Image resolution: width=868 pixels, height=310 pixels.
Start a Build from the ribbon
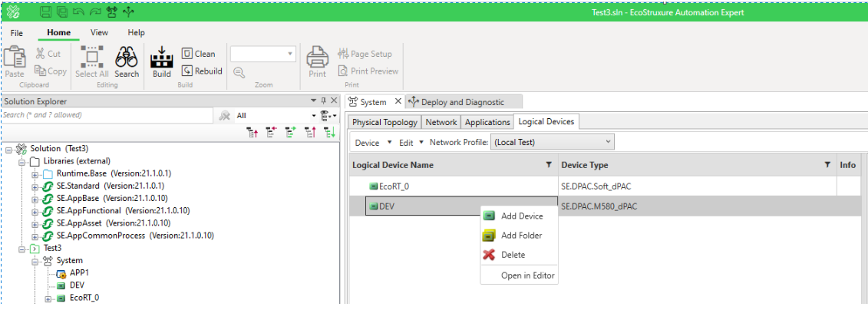pos(162,61)
